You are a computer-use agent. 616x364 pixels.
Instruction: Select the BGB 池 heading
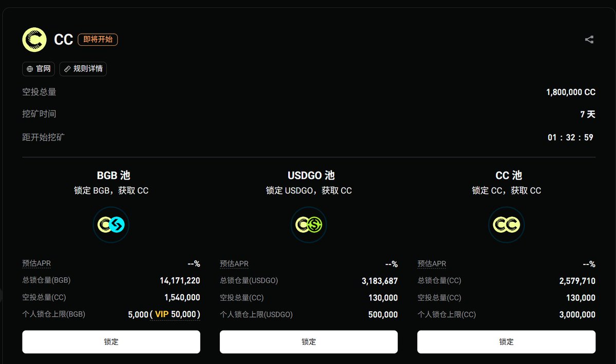113,175
